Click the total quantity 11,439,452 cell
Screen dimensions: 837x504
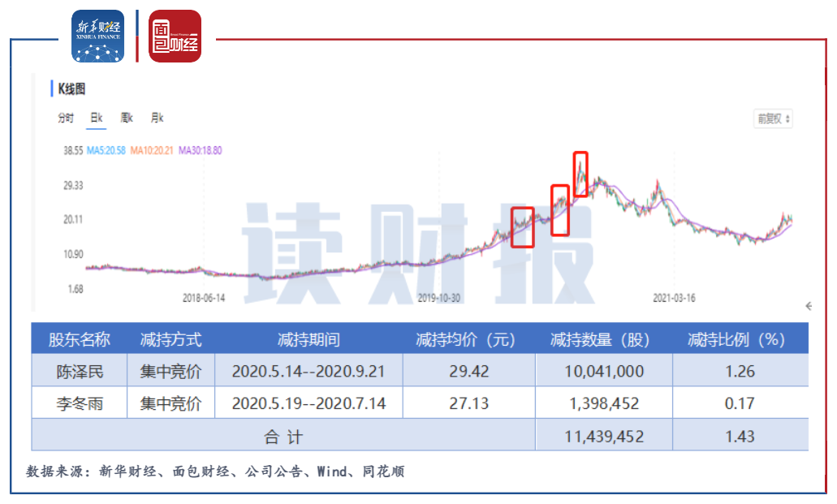[x=604, y=436]
